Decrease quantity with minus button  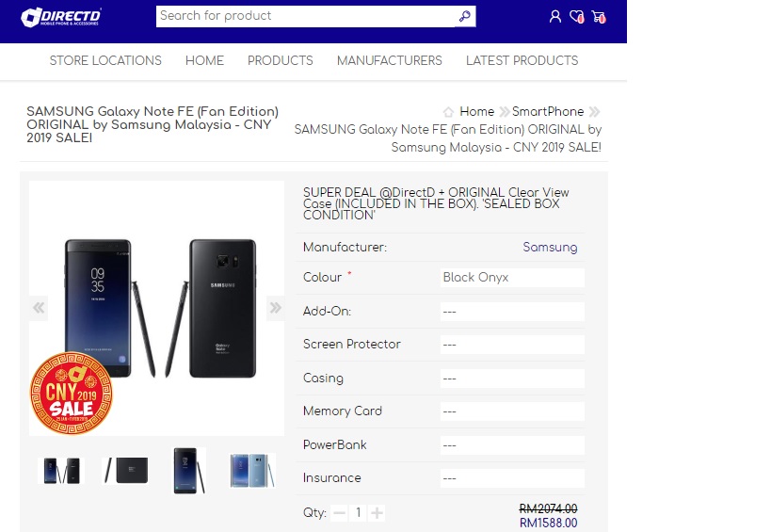(x=339, y=513)
